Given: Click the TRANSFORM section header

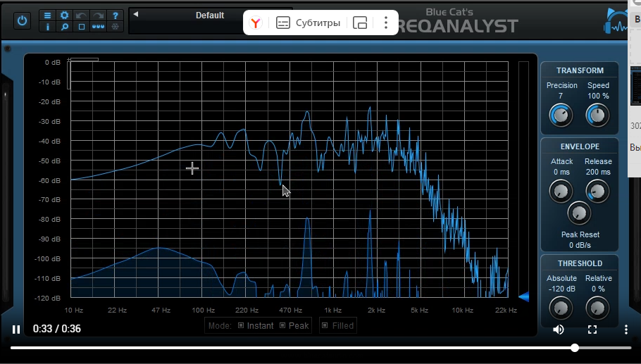Looking at the screenshot, I should (x=580, y=70).
